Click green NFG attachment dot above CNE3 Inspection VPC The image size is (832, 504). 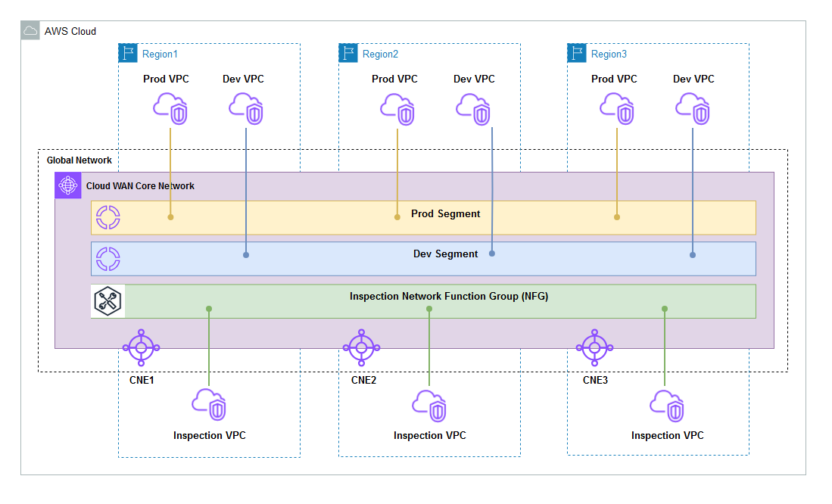point(665,309)
